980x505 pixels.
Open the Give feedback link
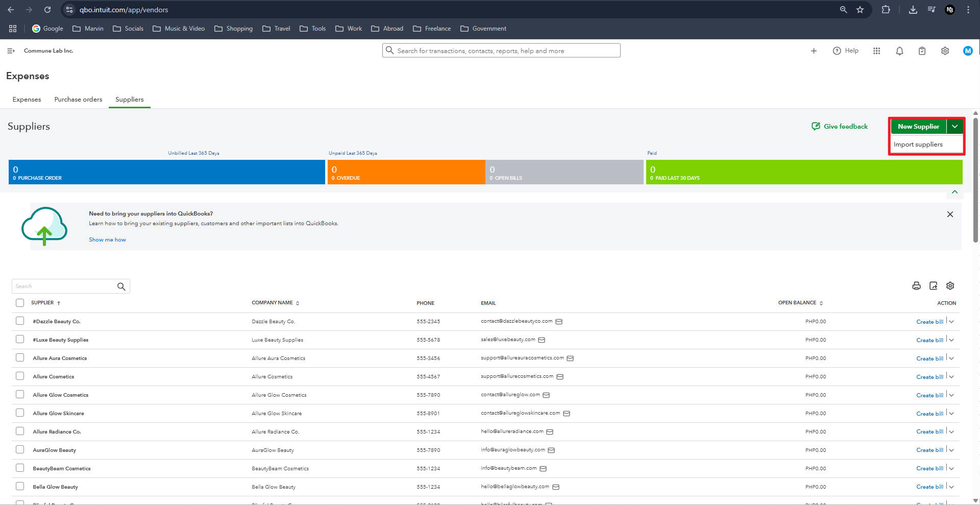click(x=840, y=127)
